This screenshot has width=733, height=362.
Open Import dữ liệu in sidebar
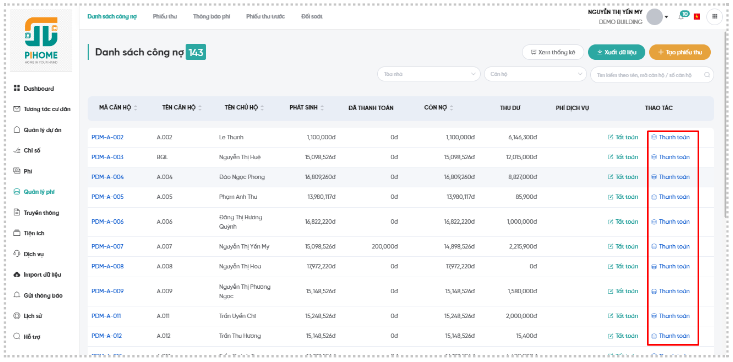37,275
